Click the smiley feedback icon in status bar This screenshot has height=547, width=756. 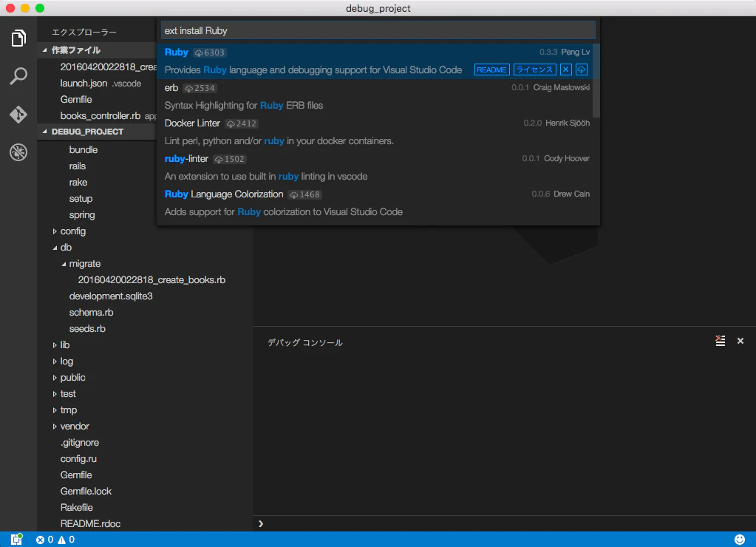point(740,540)
